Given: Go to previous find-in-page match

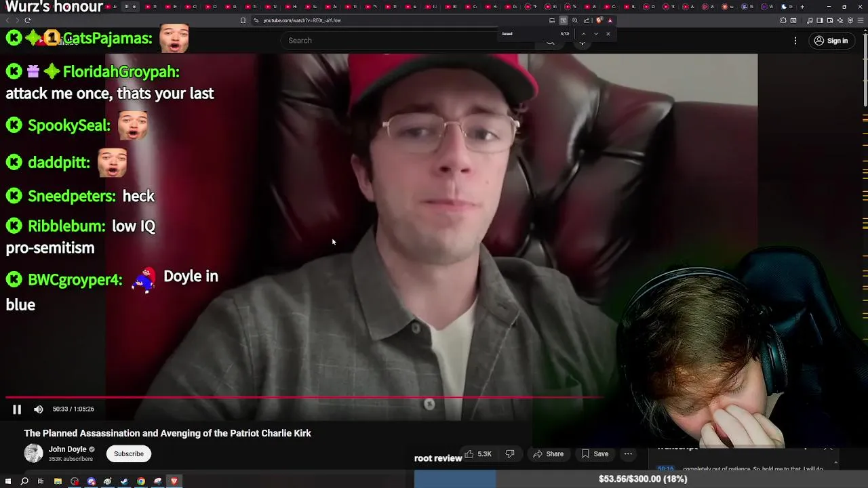Looking at the screenshot, I should pyautogui.click(x=584, y=34).
